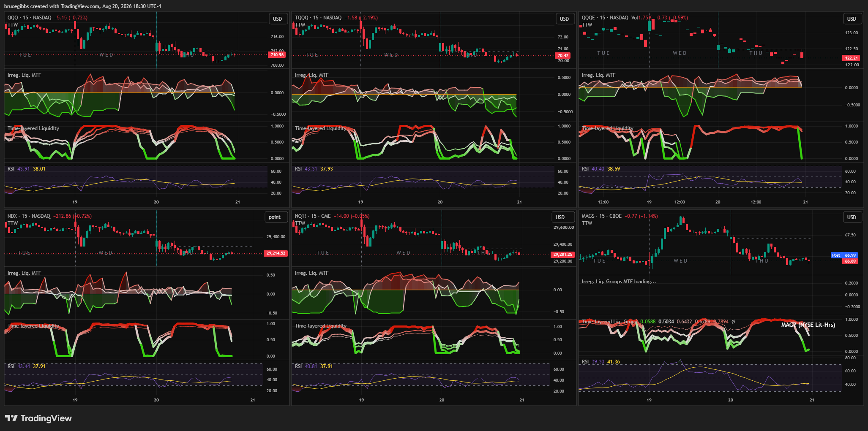Screen dimensions: 868x431
Task: Click the 67.50 price axis label on MAGS
Action: coord(850,235)
